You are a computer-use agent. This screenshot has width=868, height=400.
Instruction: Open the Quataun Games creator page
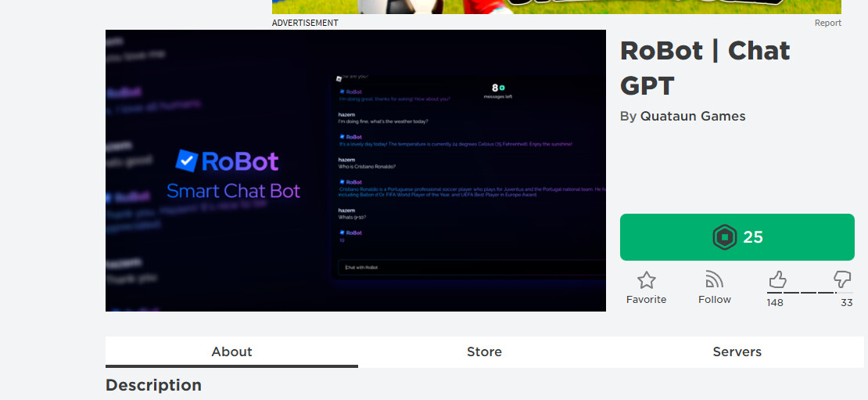pyautogui.click(x=693, y=117)
